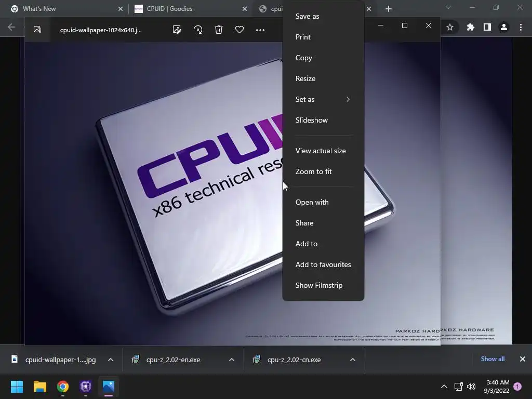Image resolution: width=532 pixels, height=399 pixels.
Task: Toggle the three-dot See more menu in Photos
Action: (x=260, y=30)
